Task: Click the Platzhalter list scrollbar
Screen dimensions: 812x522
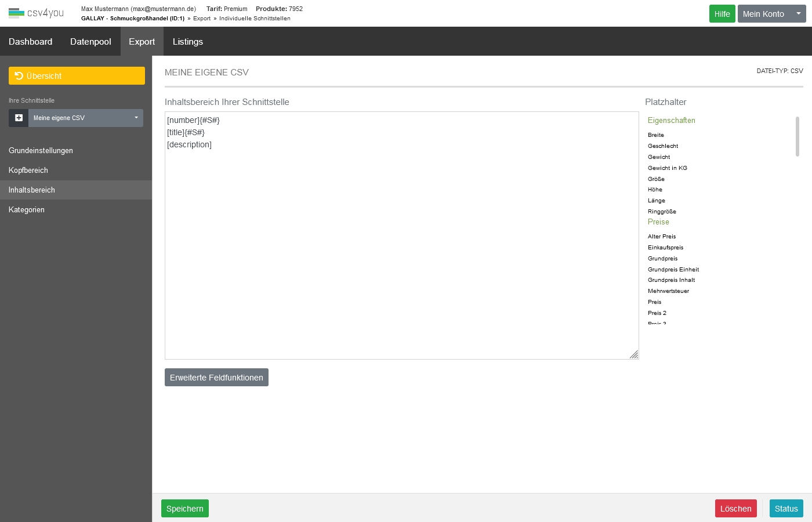Action: [797, 136]
